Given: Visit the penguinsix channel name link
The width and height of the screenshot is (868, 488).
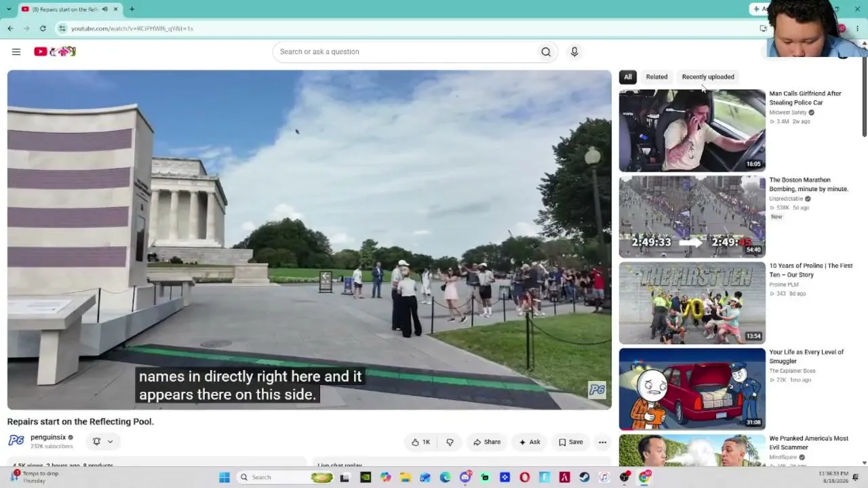Looking at the screenshot, I should pos(48,437).
